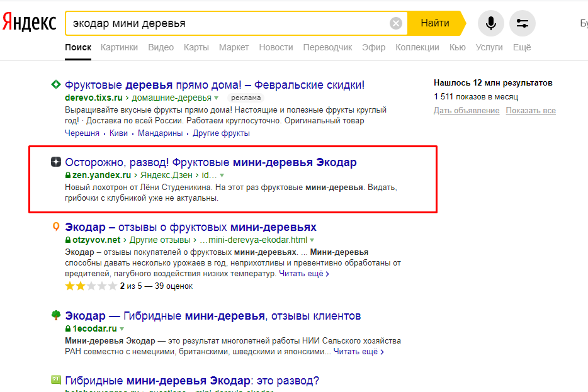Click the реклама label
588x392 pixels.
point(246,98)
